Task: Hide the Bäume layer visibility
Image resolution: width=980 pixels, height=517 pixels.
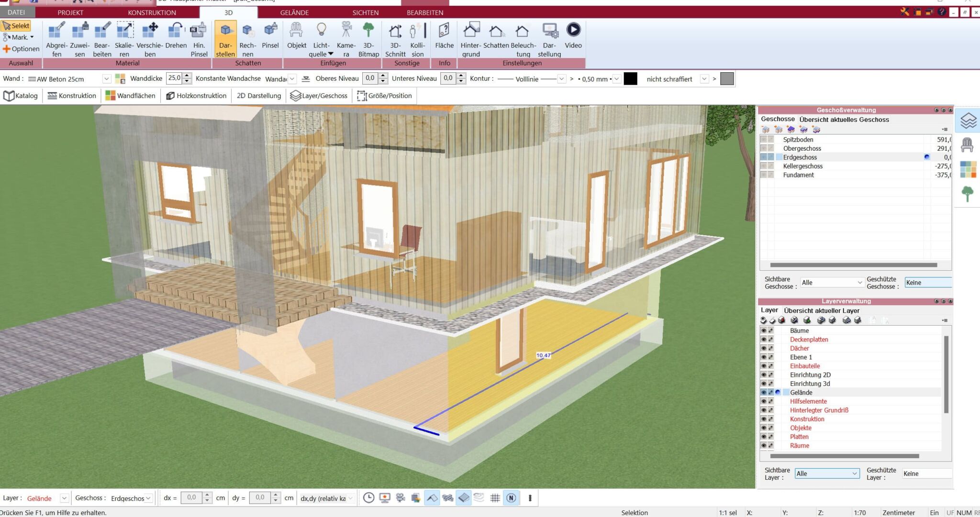Action: pos(765,330)
